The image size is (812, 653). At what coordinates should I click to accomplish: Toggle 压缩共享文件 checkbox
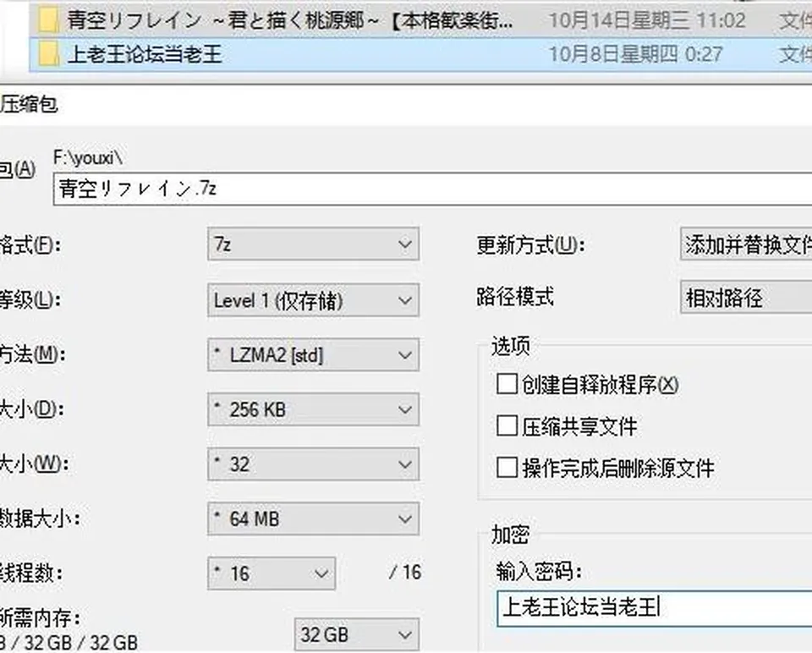(507, 426)
